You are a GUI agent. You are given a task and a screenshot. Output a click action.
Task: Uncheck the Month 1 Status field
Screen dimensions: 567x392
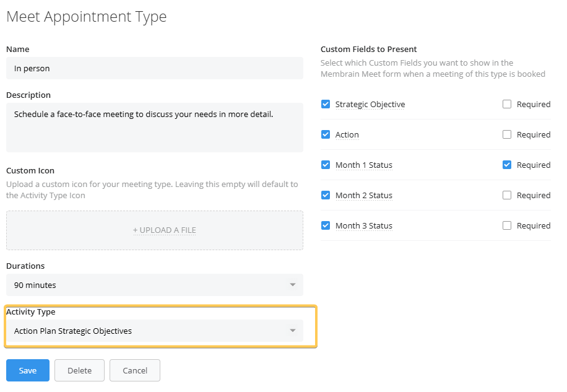(x=326, y=165)
